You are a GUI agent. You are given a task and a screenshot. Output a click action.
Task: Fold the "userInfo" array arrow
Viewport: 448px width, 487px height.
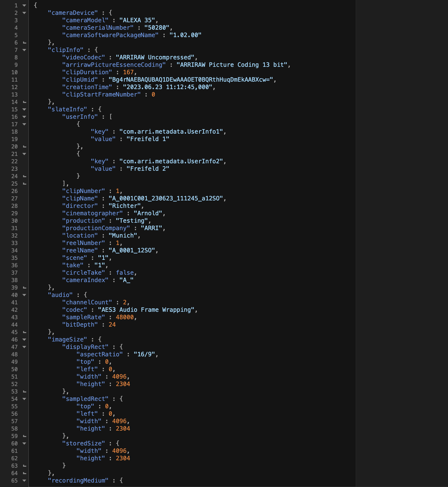click(x=24, y=117)
